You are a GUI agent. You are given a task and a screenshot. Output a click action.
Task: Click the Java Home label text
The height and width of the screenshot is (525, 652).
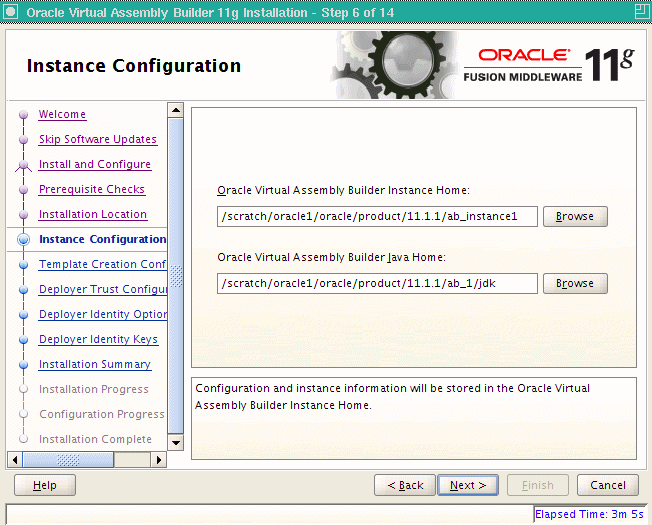(x=331, y=257)
